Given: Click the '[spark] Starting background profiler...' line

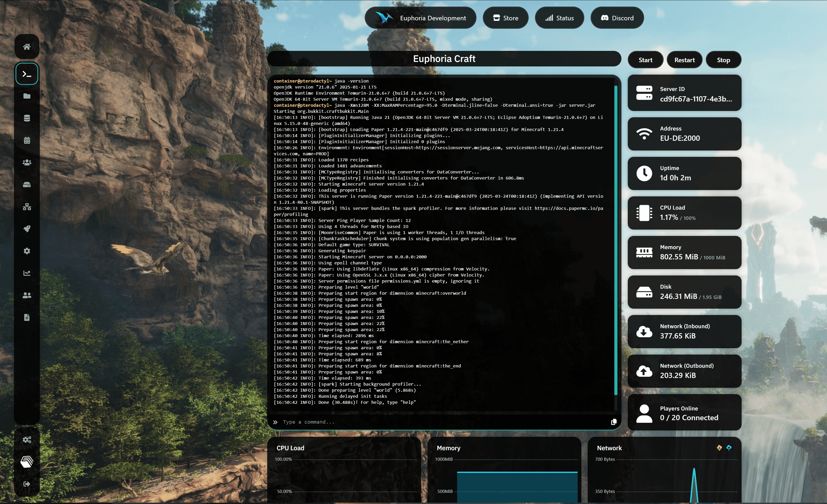Looking at the screenshot, I should click(347, 384).
